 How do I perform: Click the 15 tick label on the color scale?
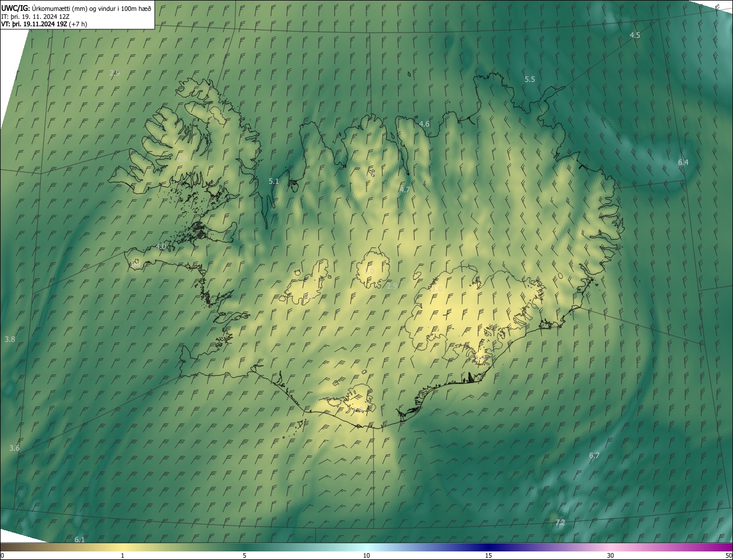point(488,556)
